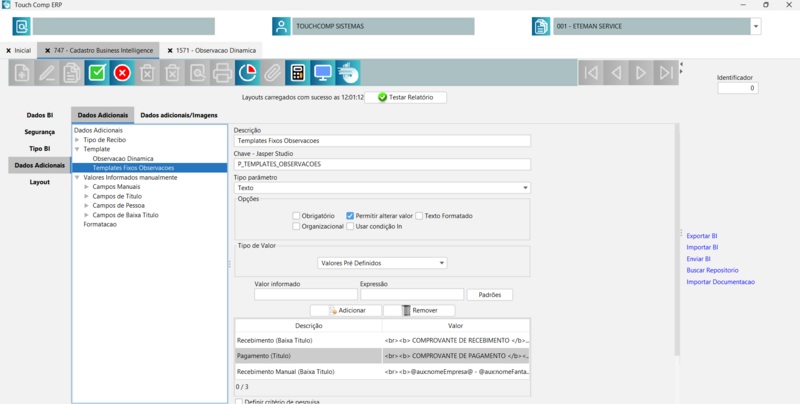Switch to Dados adicionais/Imagens tab
Viewport: 800px width, 404px height.
[x=178, y=115]
